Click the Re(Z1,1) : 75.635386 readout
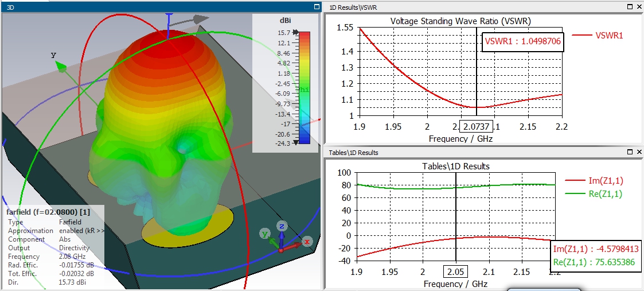 (x=594, y=262)
